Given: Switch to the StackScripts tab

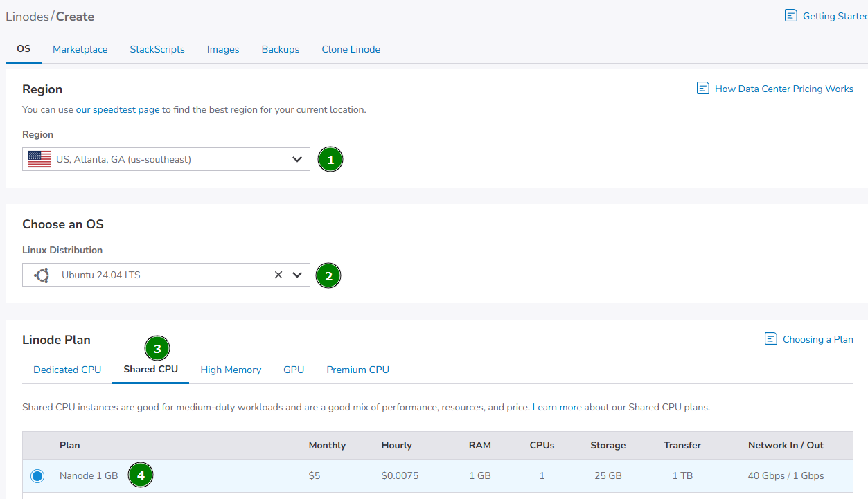Looking at the screenshot, I should click(x=157, y=49).
